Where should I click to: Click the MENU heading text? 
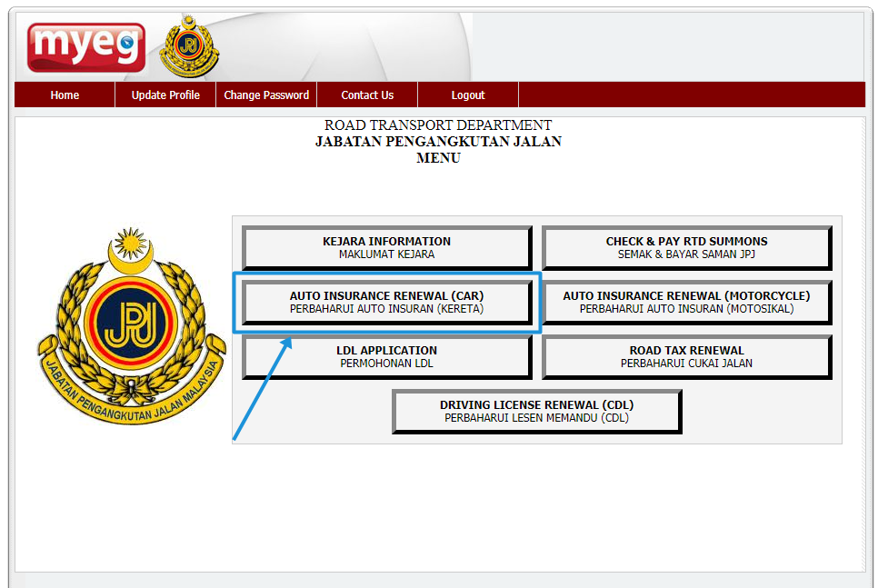pos(438,158)
